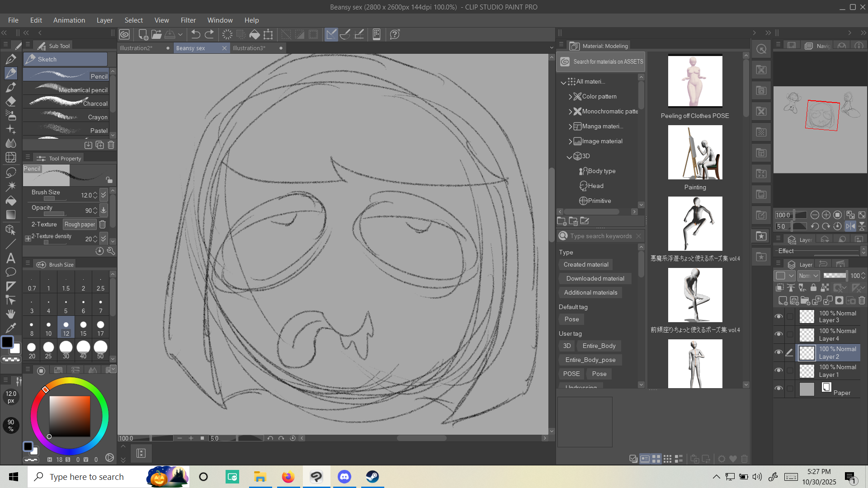This screenshot has height=488, width=868.
Task: Switch to the Illustration3 tab
Action: 249,48
